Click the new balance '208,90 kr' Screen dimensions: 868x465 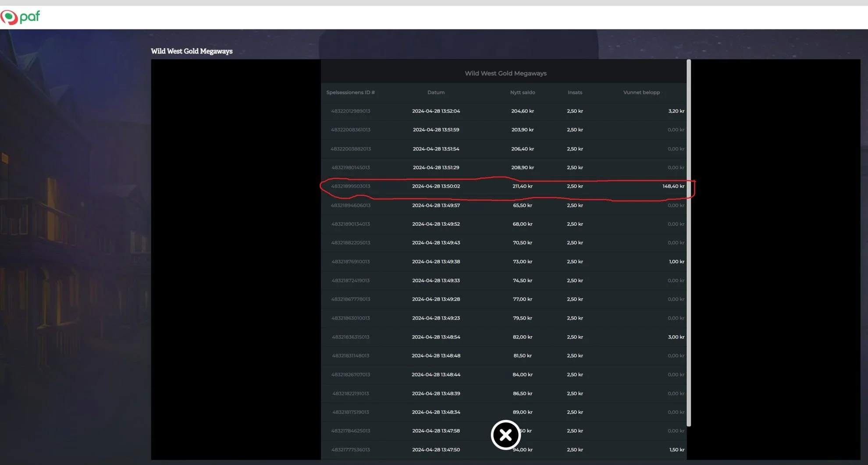coord(523,167)
